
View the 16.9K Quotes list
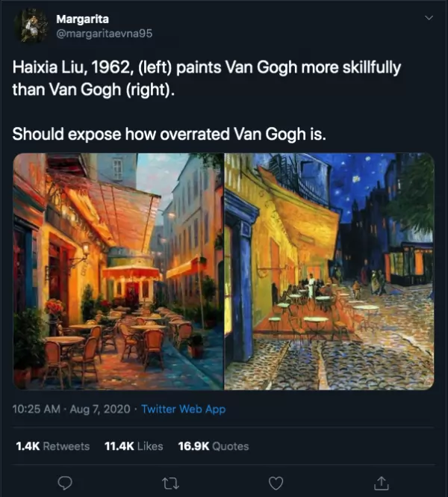[x=214, y=446]
